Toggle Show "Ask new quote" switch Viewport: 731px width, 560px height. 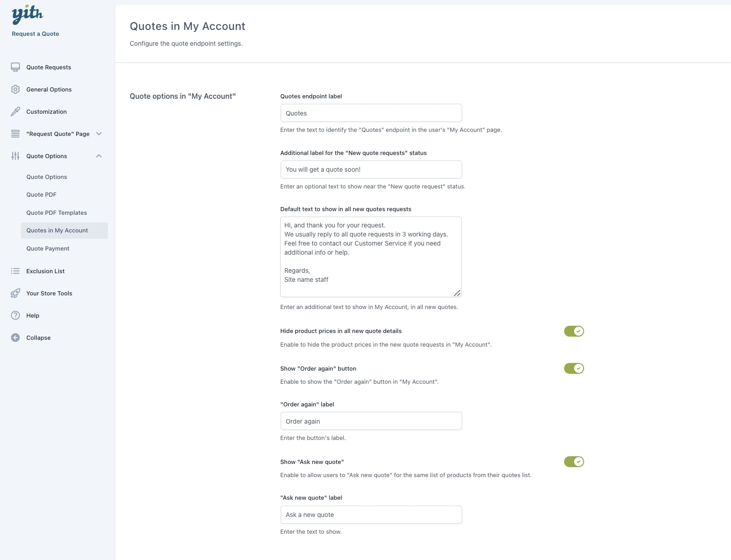(x=574, y=462)
